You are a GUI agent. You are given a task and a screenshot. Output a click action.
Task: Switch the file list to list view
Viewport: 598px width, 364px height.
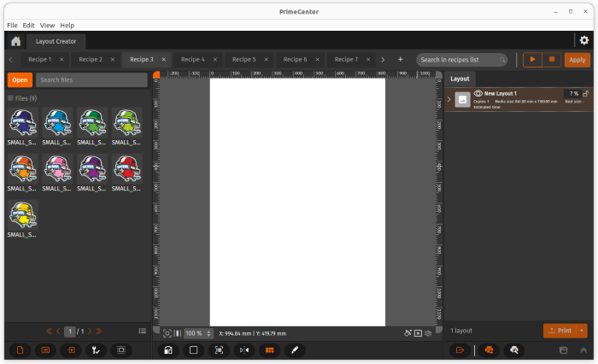point(143,331)
